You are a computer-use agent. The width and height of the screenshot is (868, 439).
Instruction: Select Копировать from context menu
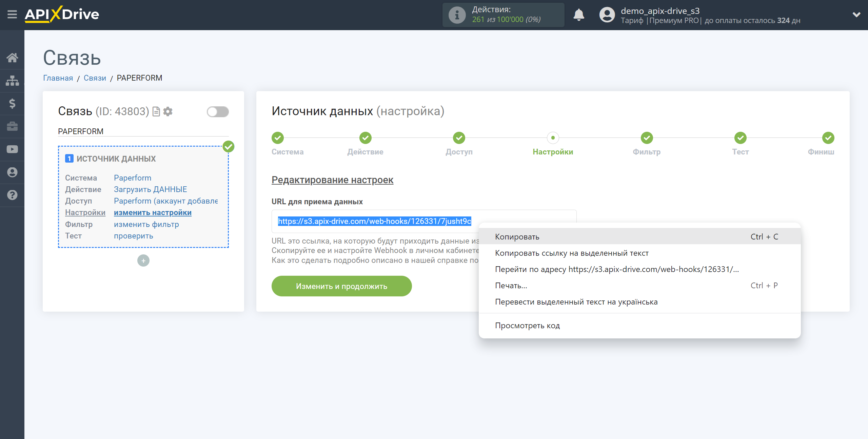pyautogui.click(x=515, y=236)
